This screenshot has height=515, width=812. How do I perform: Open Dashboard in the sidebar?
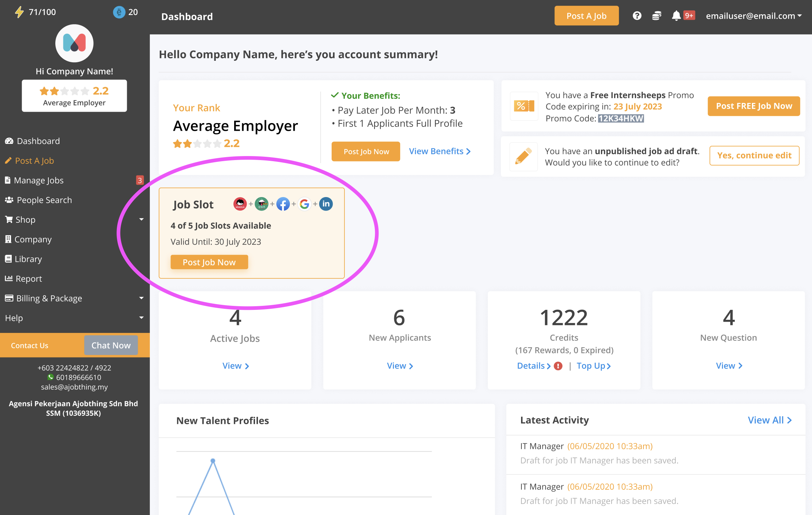pos(38,141)
